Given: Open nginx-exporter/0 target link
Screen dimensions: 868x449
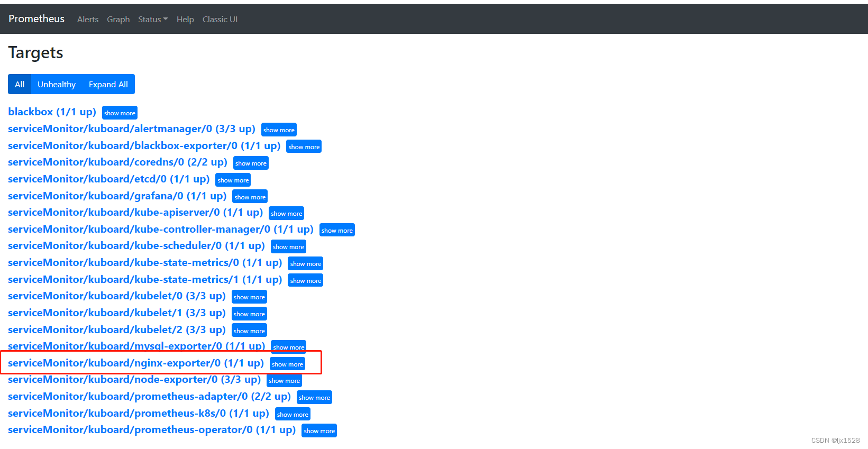Looking at the screenshot, I should pyautogui.click(x=136, y=363).
